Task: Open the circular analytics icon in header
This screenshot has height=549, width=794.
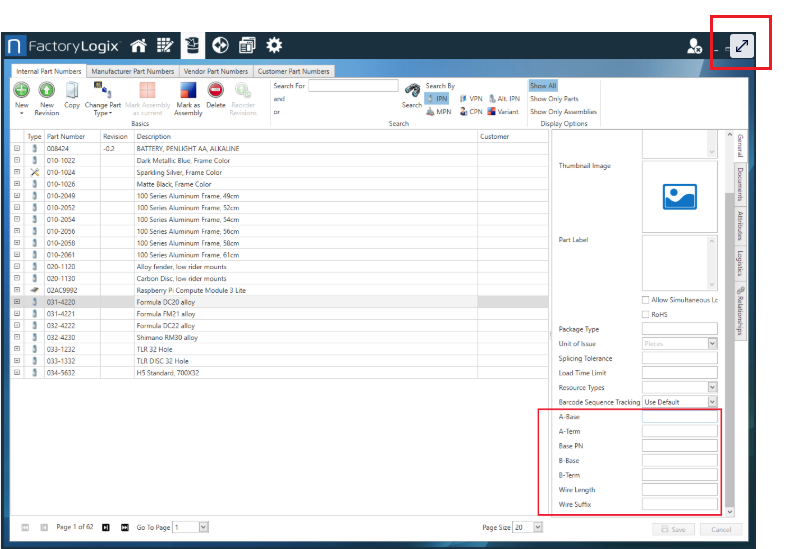Action: (220, 46)
